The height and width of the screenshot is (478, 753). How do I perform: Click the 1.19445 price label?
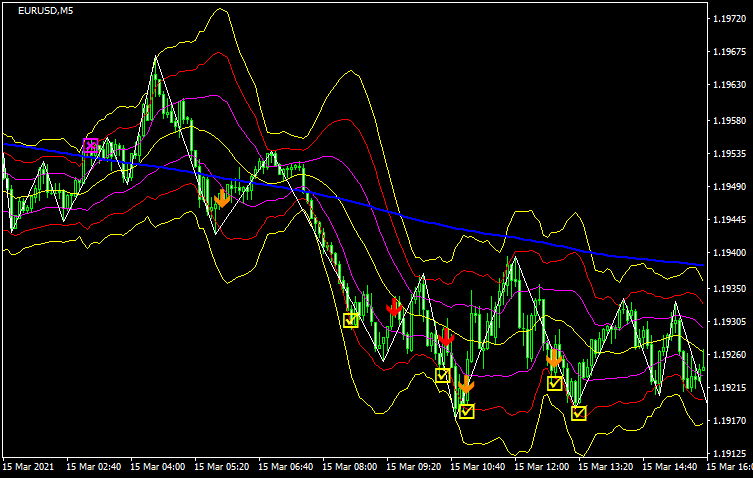729,220
